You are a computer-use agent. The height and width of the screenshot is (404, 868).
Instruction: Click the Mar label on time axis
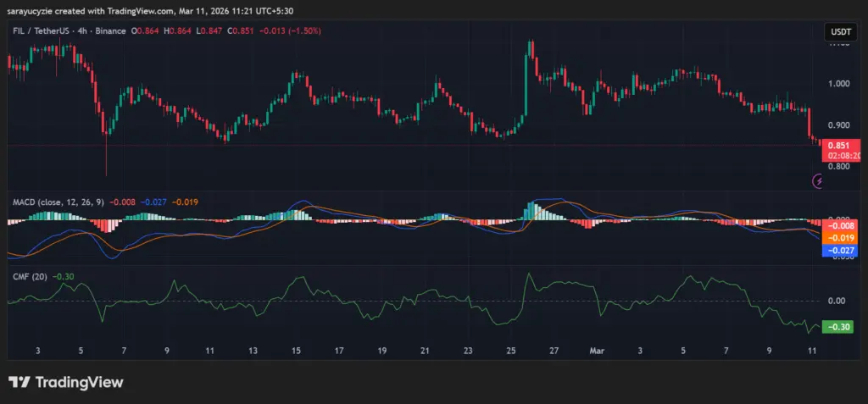[x=597, y=351]
